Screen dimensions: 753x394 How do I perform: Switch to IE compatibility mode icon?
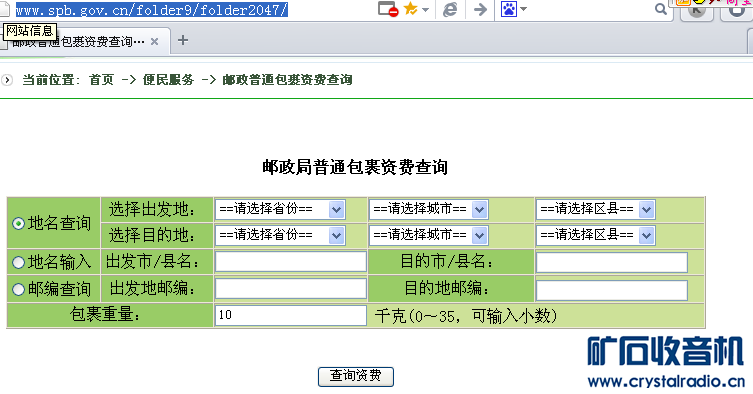450,9
